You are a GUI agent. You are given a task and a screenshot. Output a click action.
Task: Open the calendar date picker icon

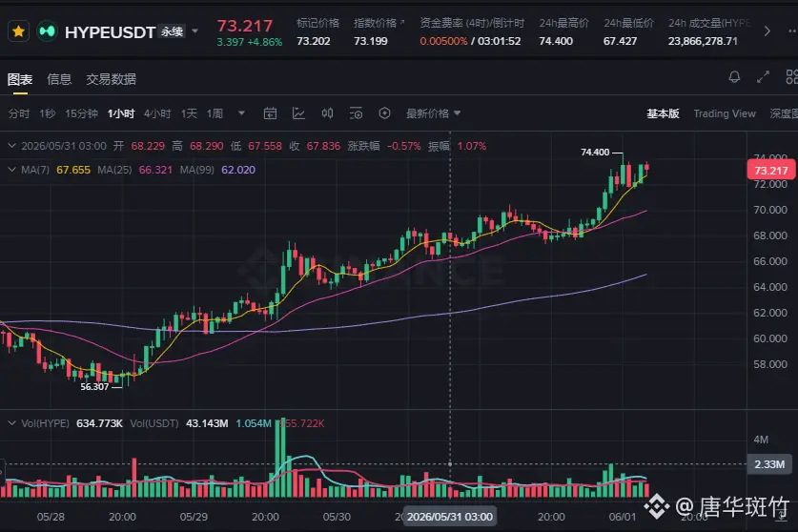(270, 113)
